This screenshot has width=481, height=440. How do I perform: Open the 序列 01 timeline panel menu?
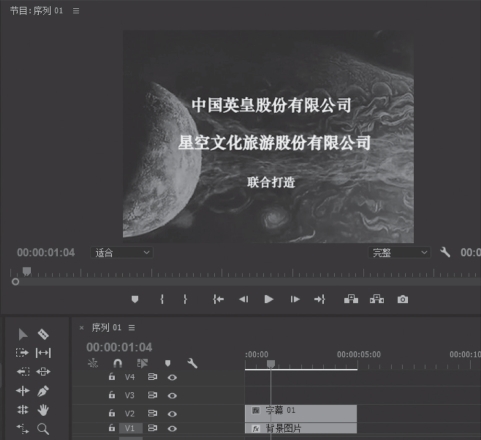(132, 328)
